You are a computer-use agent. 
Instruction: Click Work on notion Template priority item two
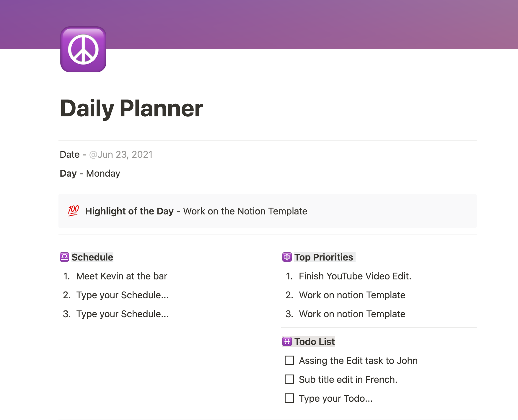[x=352, y=295]
